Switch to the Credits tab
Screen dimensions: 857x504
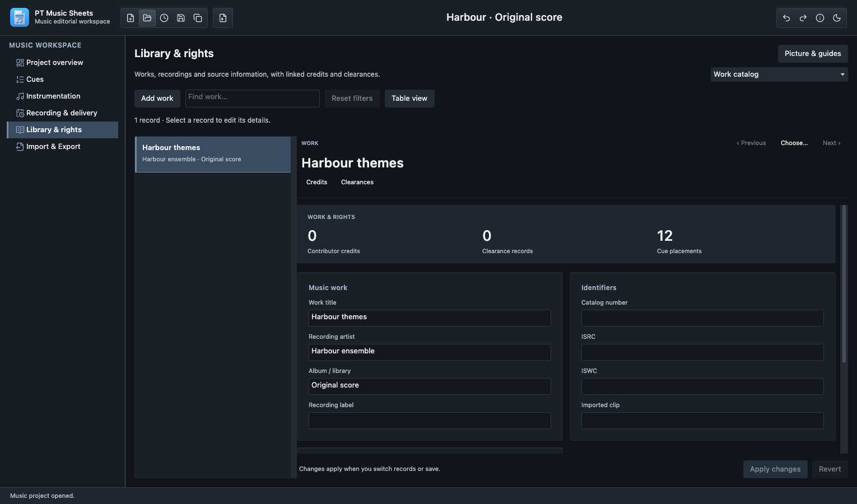click(x=317, y=183)
